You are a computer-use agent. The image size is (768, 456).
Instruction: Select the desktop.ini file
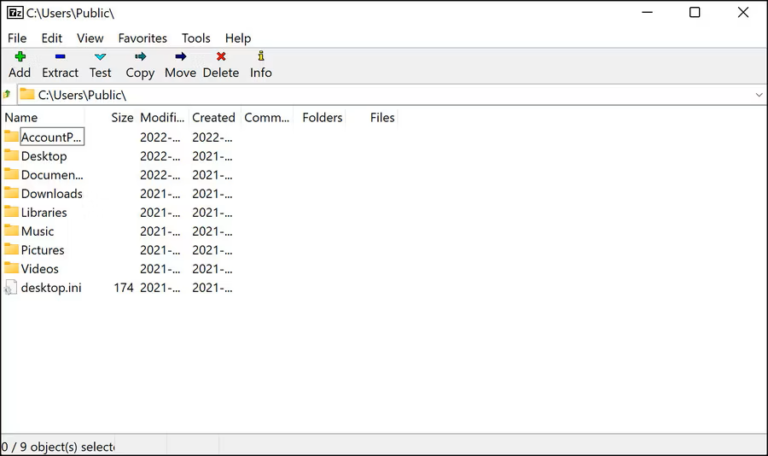click(x=51, y=288)
